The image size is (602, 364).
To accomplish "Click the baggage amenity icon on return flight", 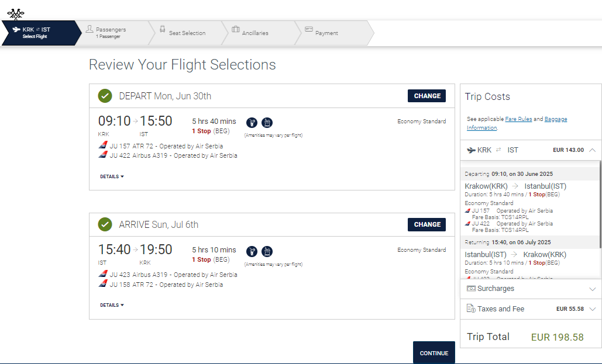I will [267, 252].
